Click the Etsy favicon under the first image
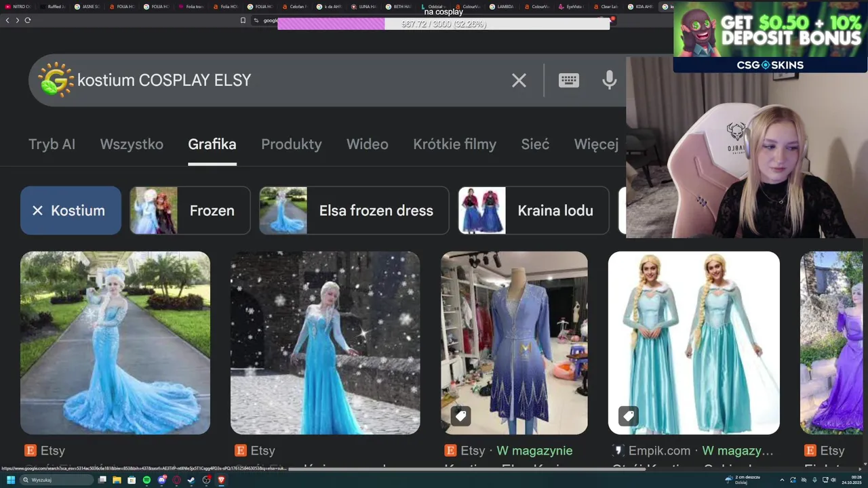The width and height of the screenshot is (868, 488). [x=30, y=450]
